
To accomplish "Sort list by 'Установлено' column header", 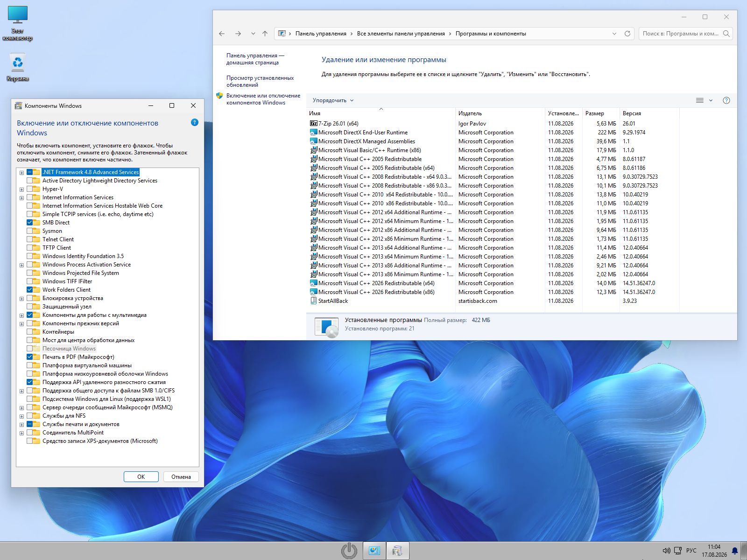I will 564,113.
